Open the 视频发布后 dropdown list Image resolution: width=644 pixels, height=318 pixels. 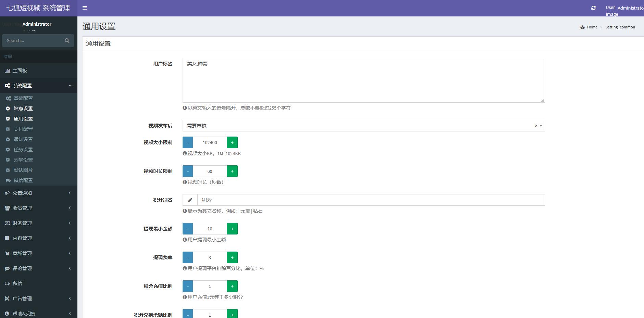tap(360, 126)
